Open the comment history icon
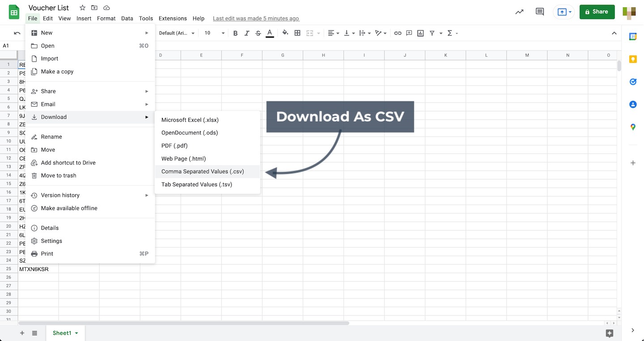Viewport: 644px width, 341px height. tap(540, 12)
